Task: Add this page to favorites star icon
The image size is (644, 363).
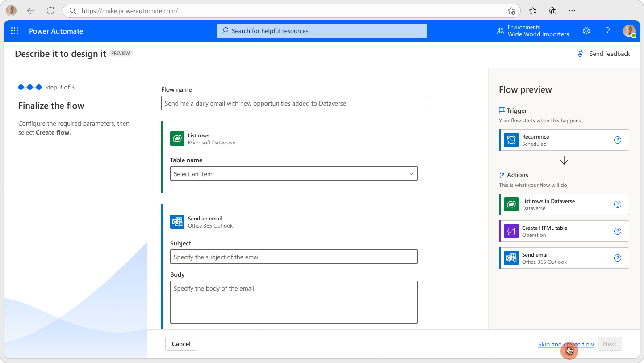Action: (511, 11)
